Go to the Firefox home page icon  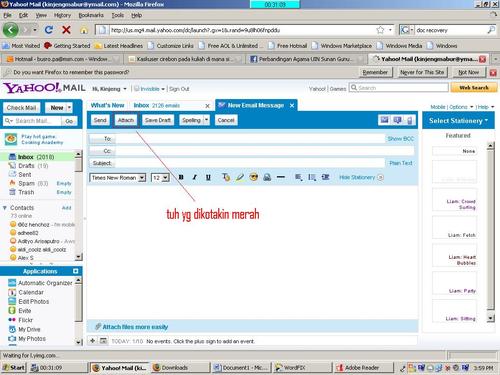click(x=84, y=30)
